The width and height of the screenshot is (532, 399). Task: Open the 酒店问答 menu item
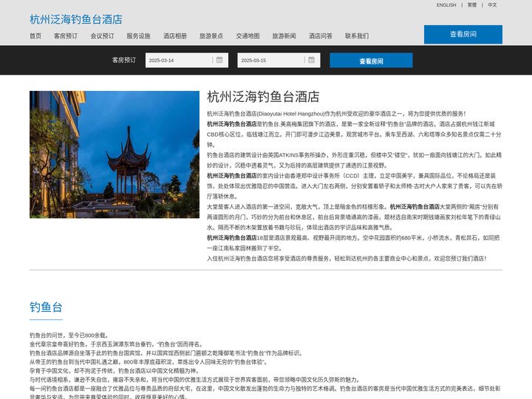click(321, 36)
